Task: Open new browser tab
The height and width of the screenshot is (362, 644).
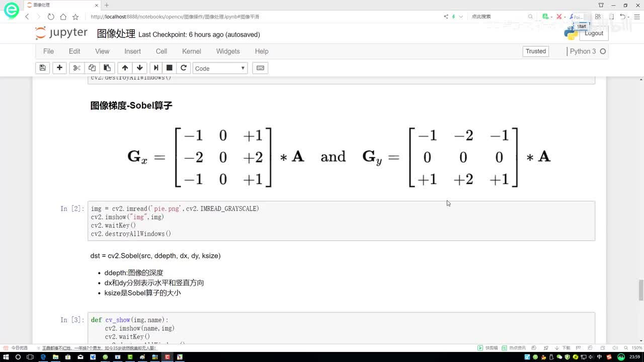Action: (107, 5)
